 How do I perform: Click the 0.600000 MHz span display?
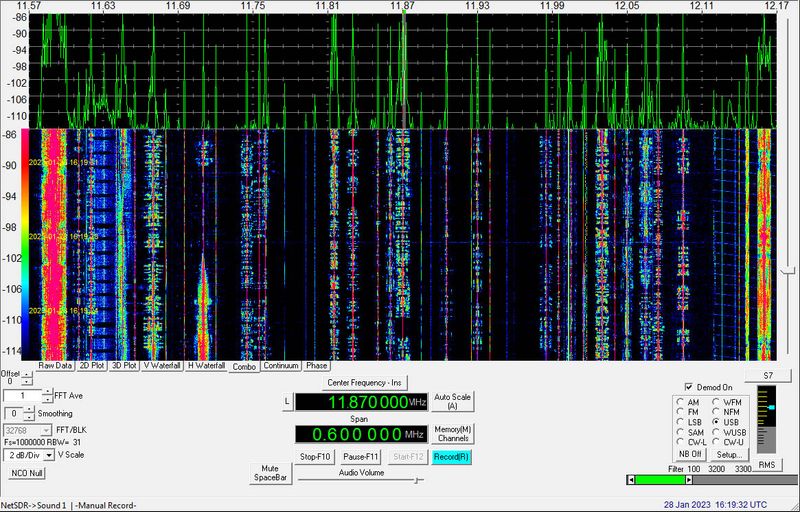(361, 434)
